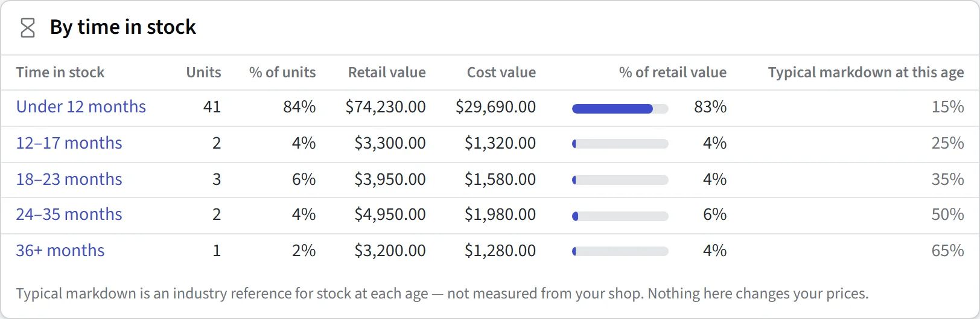Open the 36+ months link

(60, 251)
